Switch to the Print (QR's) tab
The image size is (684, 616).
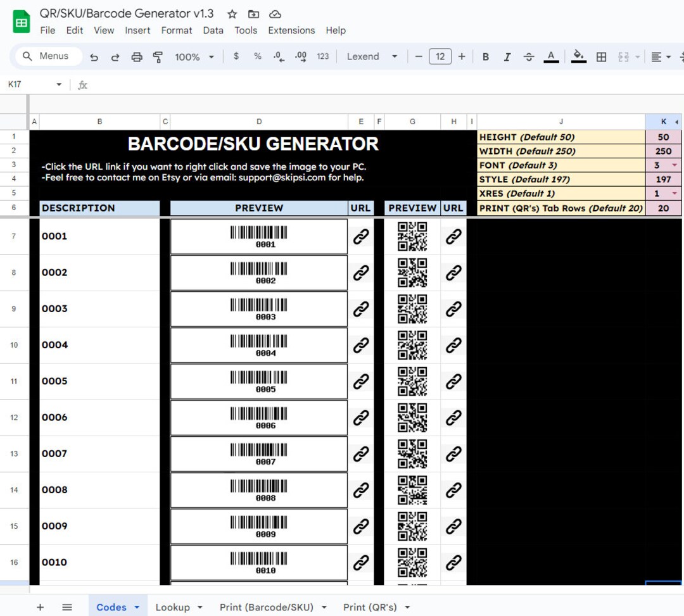click(x=370, y=607)
